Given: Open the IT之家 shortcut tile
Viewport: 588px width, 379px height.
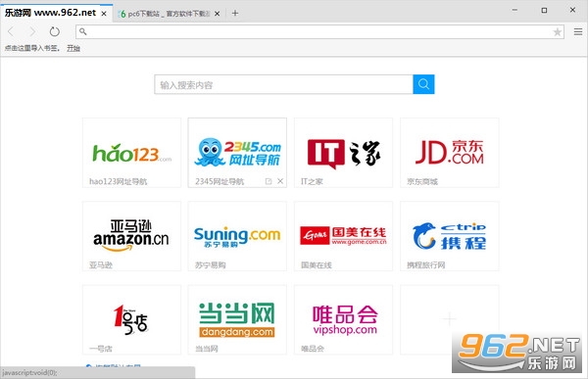Looking at the screenshot, I should pos(344,153).
